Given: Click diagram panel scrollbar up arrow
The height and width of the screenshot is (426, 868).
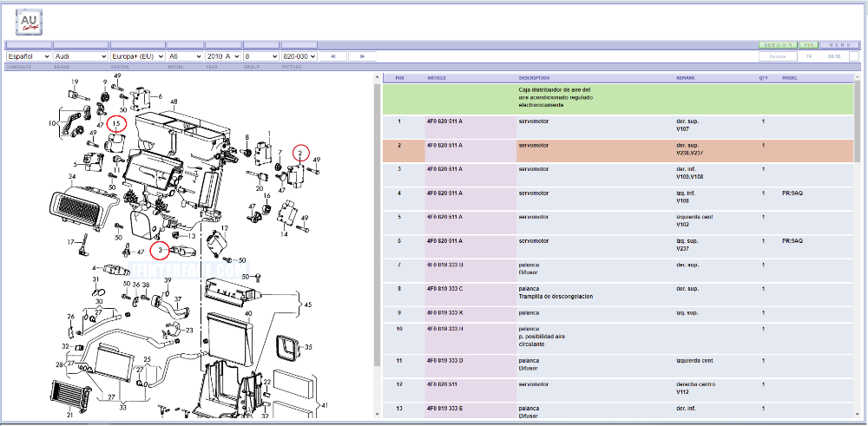Looking at the screenshot, I should pyautogui.click(x=377, y=77).
